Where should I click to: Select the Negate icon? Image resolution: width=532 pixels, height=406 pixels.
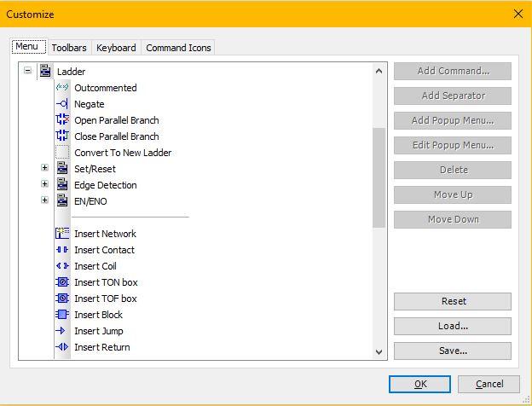pos(62,104)
